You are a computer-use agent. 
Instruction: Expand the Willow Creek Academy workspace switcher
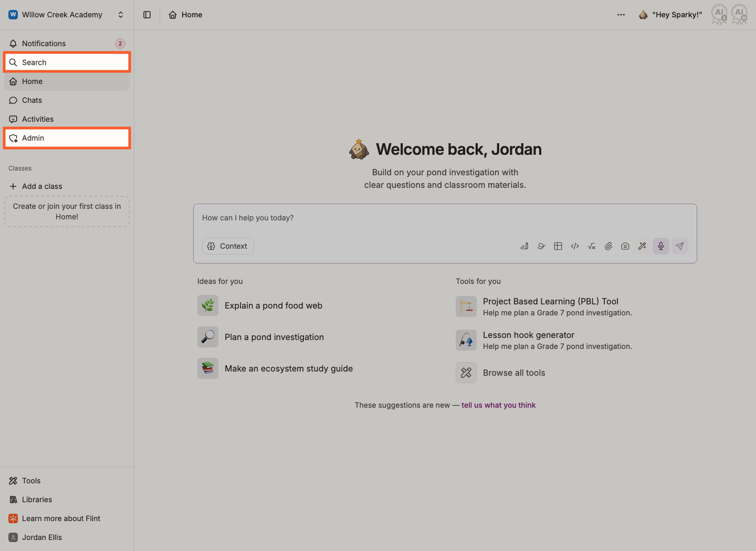[67, 15]
